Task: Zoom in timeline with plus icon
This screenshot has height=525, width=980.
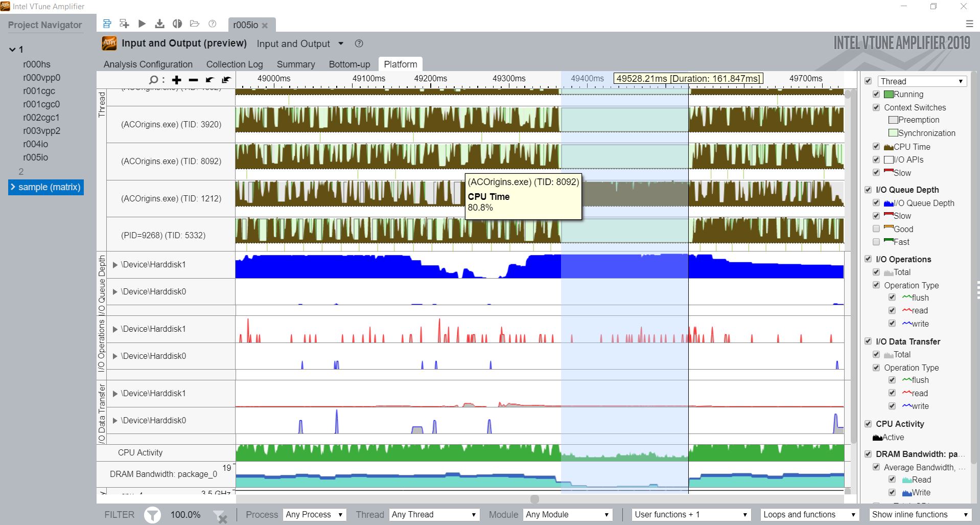Action: pos(177,80)
